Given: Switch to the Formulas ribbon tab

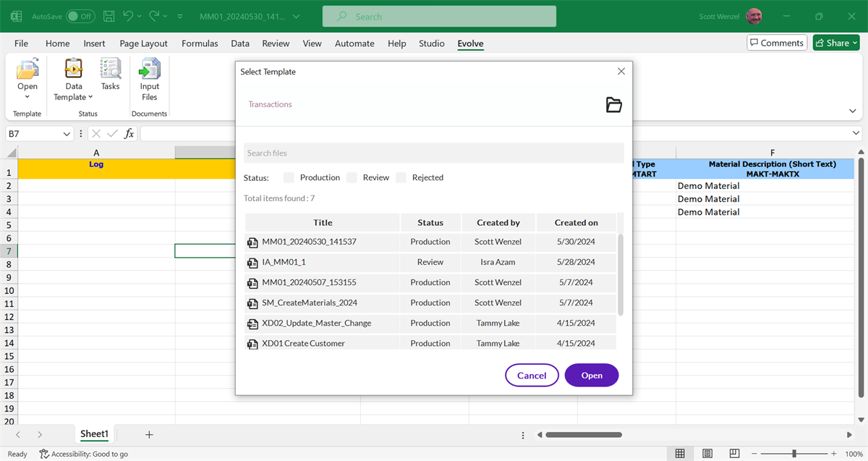Looking at the screenshot, I should (200, 43).
